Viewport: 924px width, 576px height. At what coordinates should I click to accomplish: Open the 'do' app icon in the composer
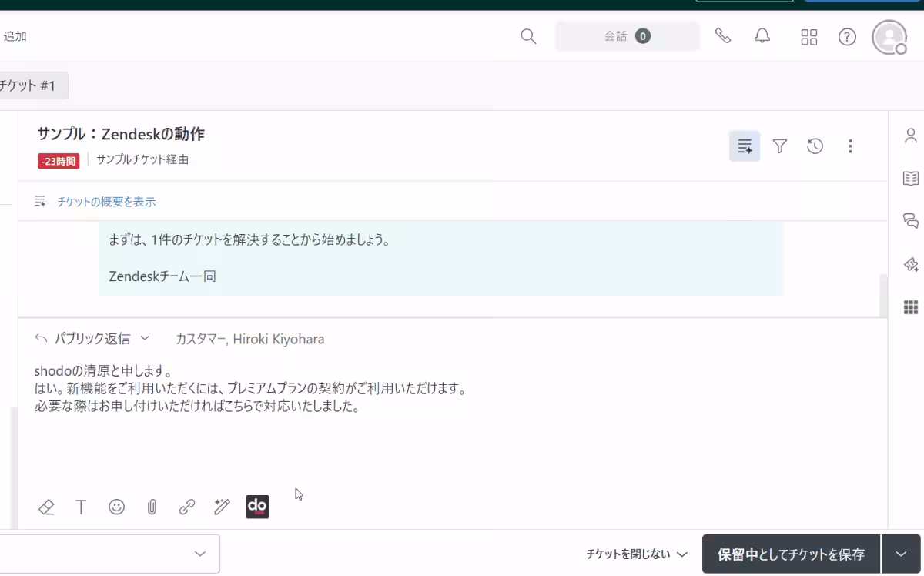(x=257, y=507)
